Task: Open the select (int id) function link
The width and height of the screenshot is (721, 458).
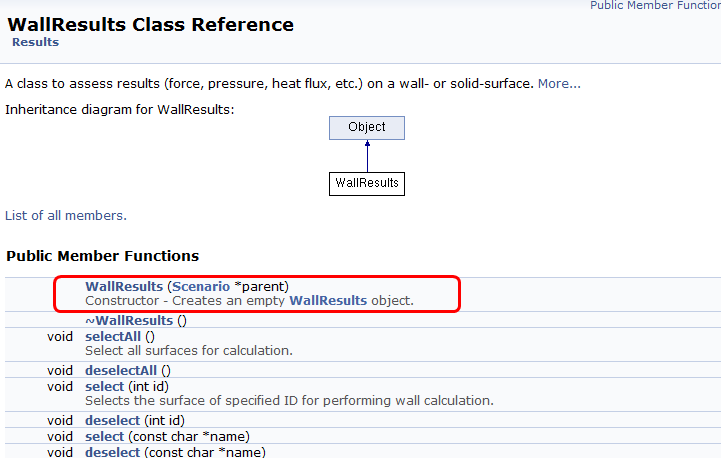Action: point(104,386)
